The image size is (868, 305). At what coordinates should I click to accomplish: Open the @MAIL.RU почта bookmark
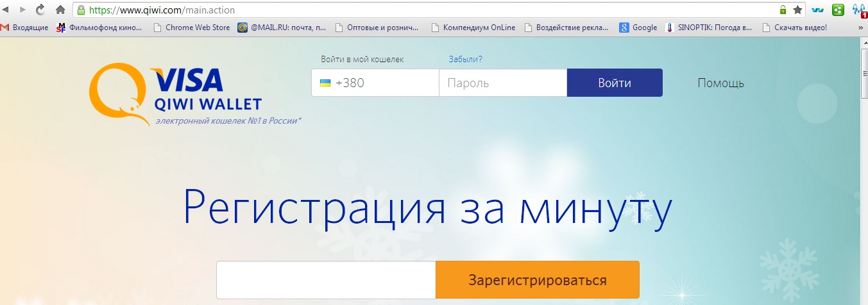282,28
